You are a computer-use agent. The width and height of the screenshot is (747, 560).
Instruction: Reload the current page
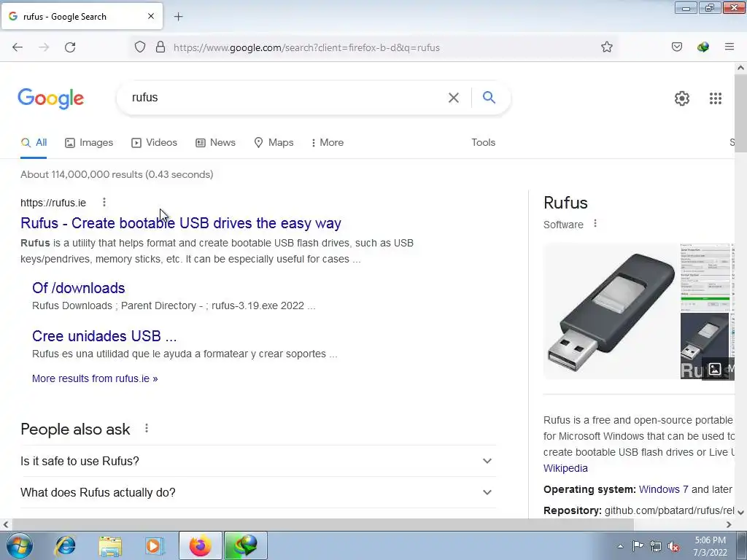tap(70, 47)
